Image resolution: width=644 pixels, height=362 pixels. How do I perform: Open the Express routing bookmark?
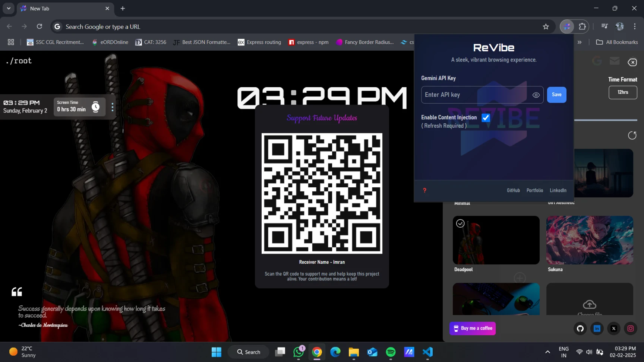[259, 42]
